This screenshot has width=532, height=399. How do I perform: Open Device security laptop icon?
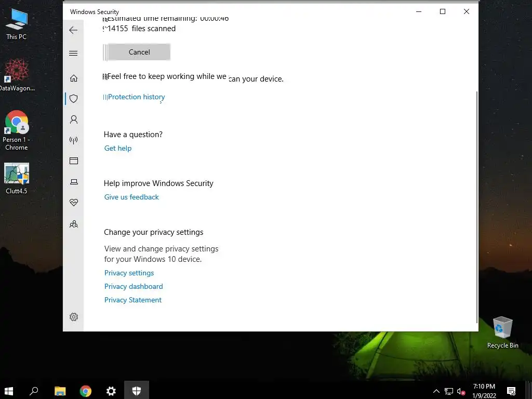click(x=74, y=182)
